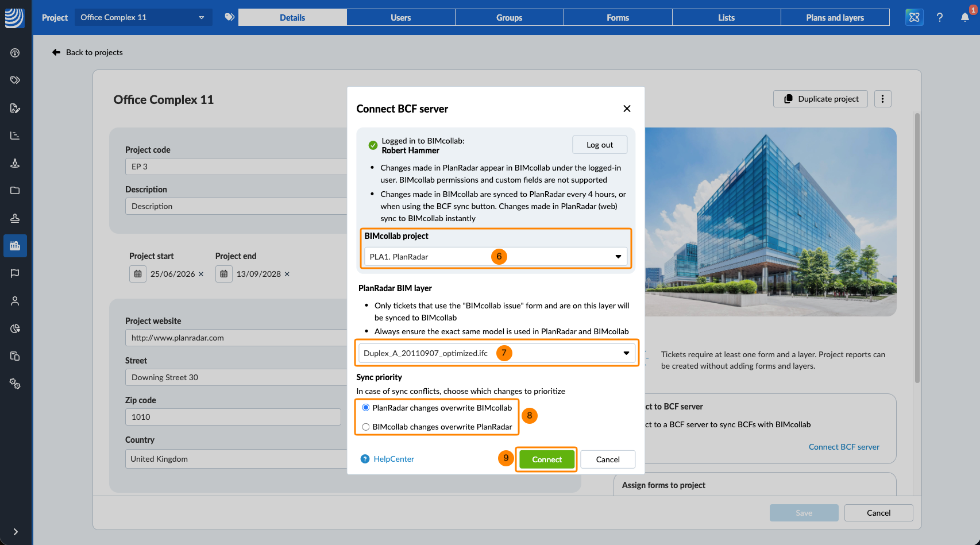Click the office building project photo
This screenshot has width=980, height=545.
[x=770, y=222]
